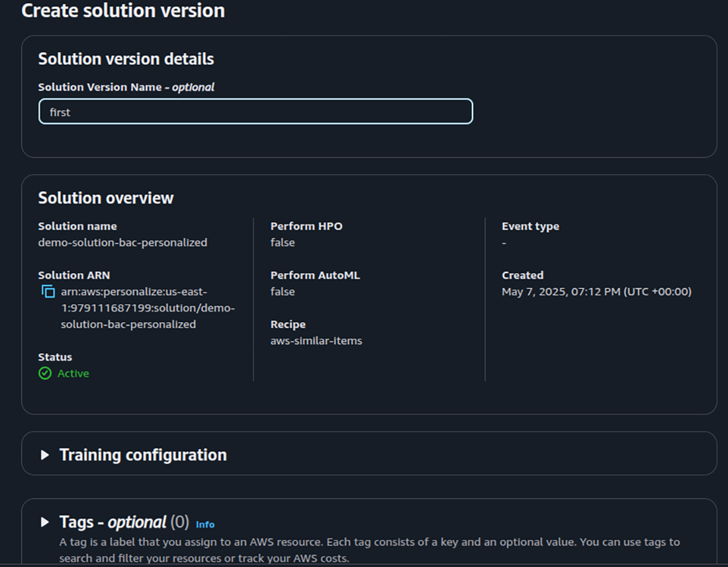Select the Solution ARN value text
This screenshot has width=728, height=567.
[x=148, y=308]
